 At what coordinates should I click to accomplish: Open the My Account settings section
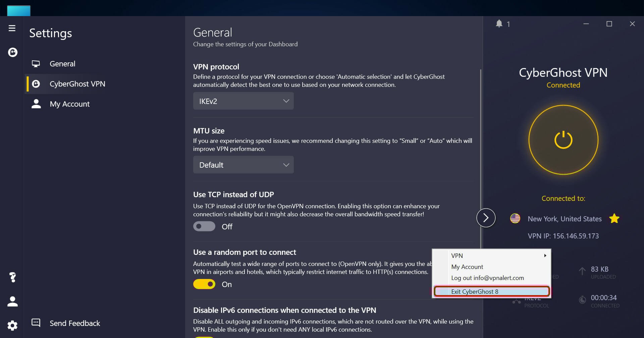click(105, 104)
